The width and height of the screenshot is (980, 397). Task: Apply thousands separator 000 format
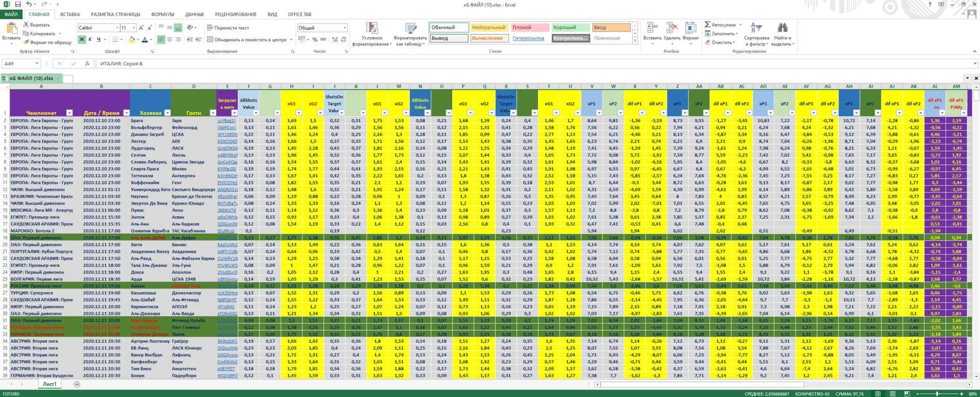coord(323,39)
